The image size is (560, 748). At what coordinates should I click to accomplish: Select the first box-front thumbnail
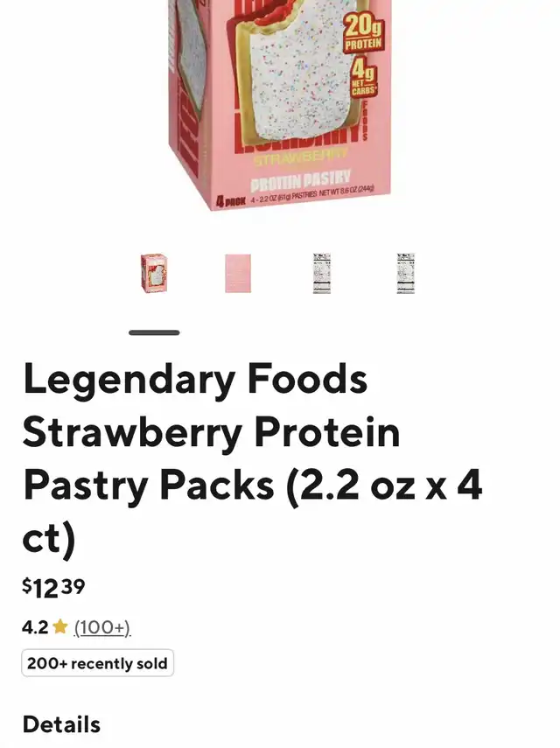154,273
